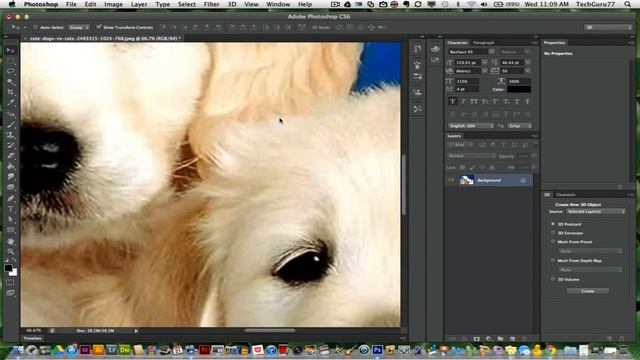Select the 3D Extrusion radio button
This screenshot has height=360, width=640.
click(553, 233)
